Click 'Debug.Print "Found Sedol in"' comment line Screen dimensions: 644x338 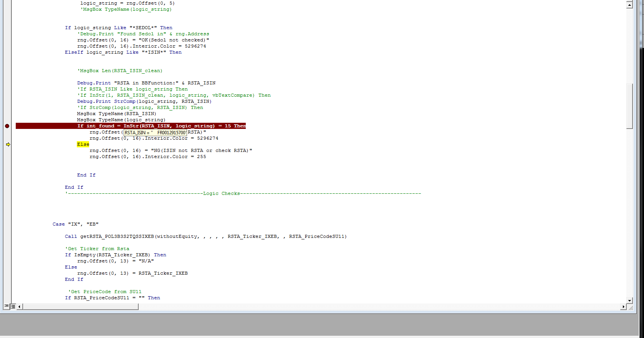click(x=143, y=34)
